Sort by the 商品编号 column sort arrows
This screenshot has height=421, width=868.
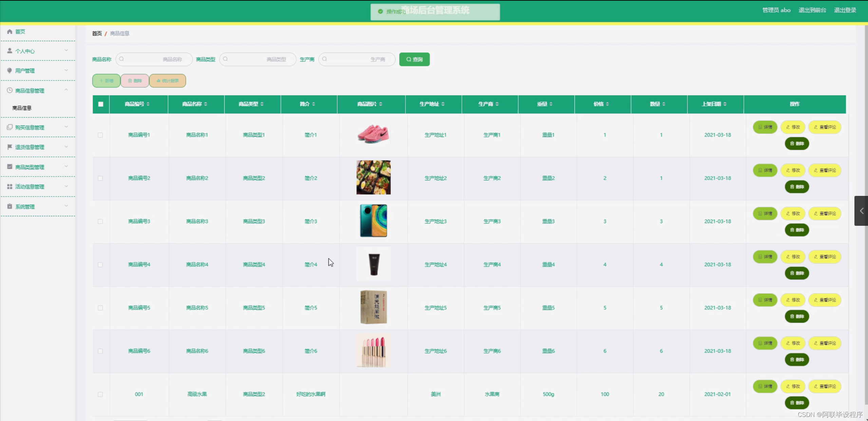[x=148, y=104]
